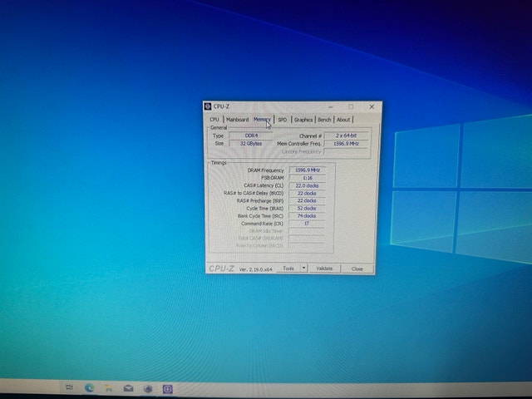Go to the Graphics tab
The height and width of the screenshot is (399, 532).
(x=303, y=120)
